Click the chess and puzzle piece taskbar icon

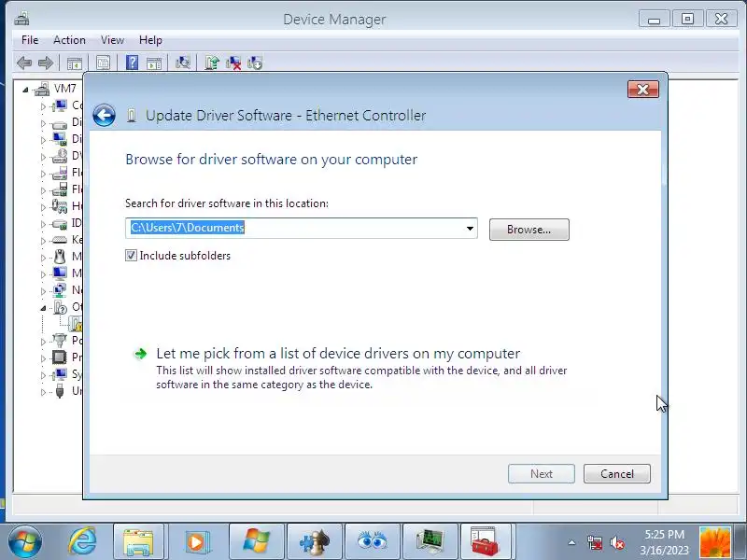pos(315,541)
